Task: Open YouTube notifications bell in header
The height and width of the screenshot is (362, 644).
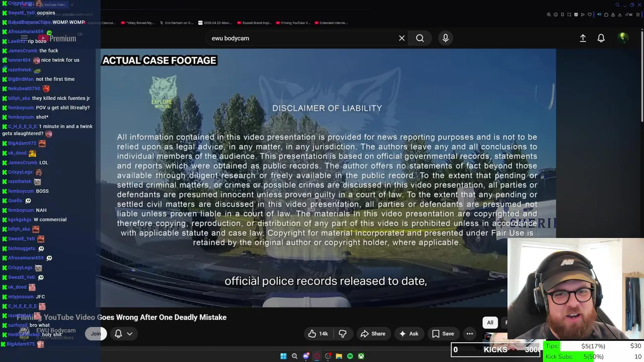Action: click(x=601, y=38)
